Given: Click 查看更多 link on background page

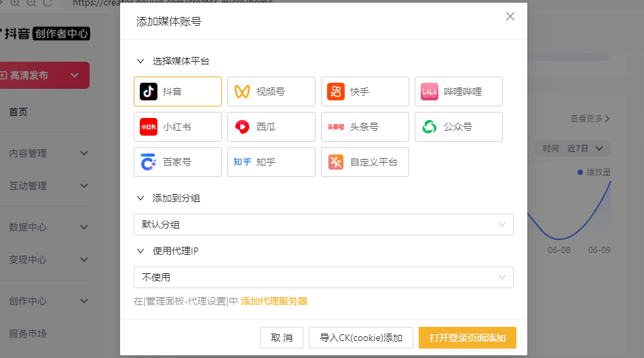Looking at the screenshot, I should [x=590, y=119].
